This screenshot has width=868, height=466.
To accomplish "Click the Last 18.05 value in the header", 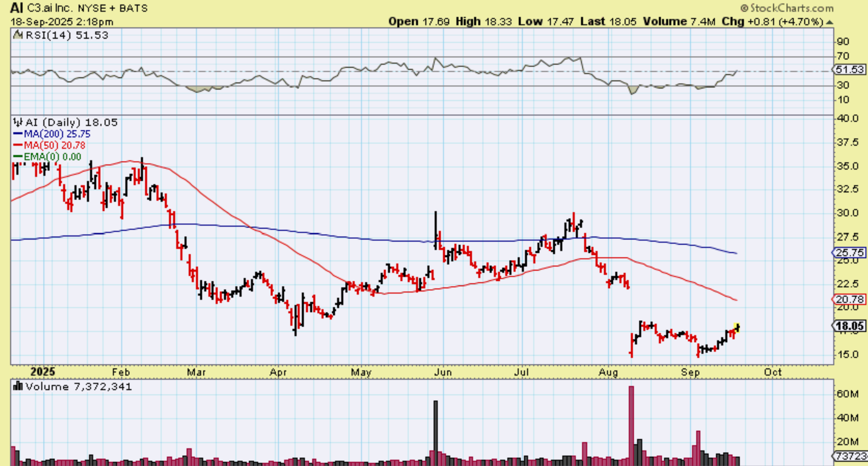I will (609, 21).
